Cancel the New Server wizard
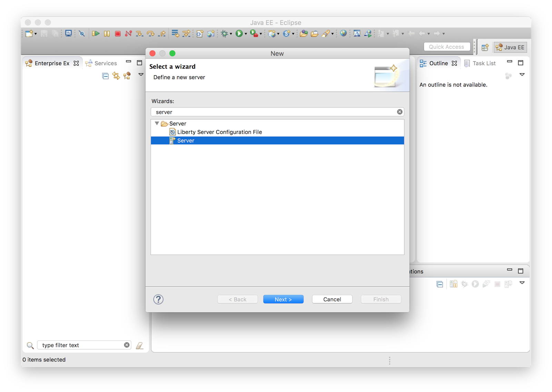 pyautogui.click(x=332, y=299)
